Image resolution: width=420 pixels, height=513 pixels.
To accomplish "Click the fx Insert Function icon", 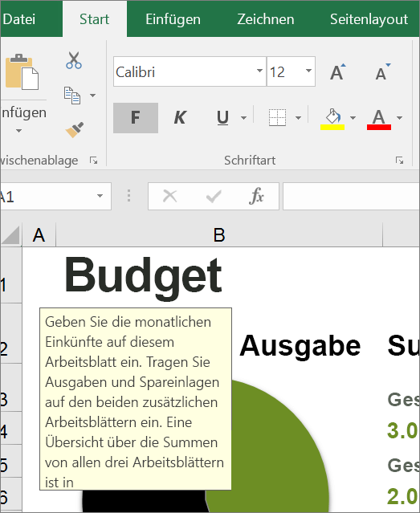I will [x=256, y=197].
